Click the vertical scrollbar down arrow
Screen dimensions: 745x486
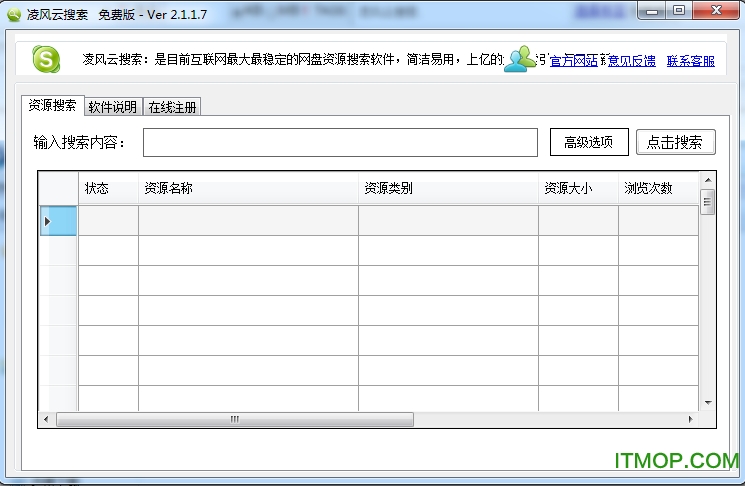click(x=707, y=402)
